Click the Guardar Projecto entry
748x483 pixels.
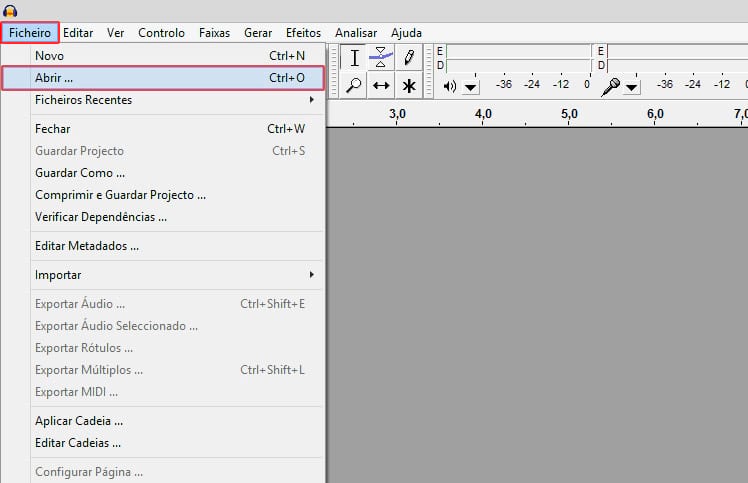163,151
